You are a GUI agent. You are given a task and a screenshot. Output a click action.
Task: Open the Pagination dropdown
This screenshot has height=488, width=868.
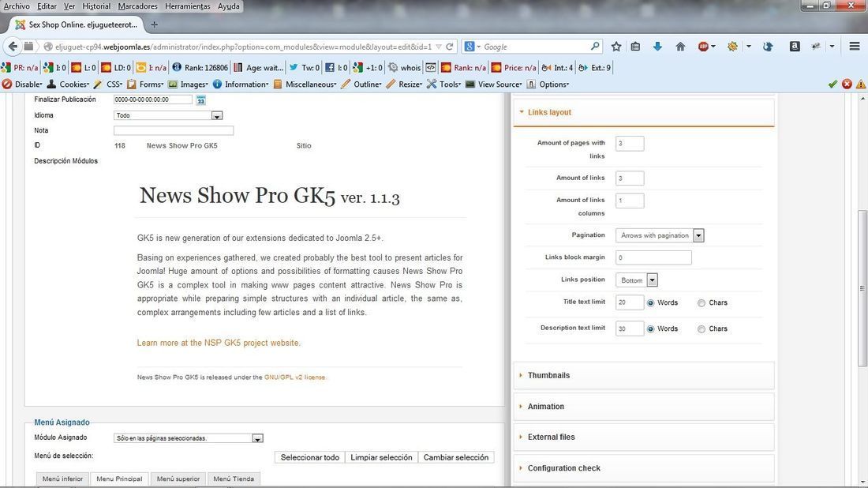pos(660,235)
